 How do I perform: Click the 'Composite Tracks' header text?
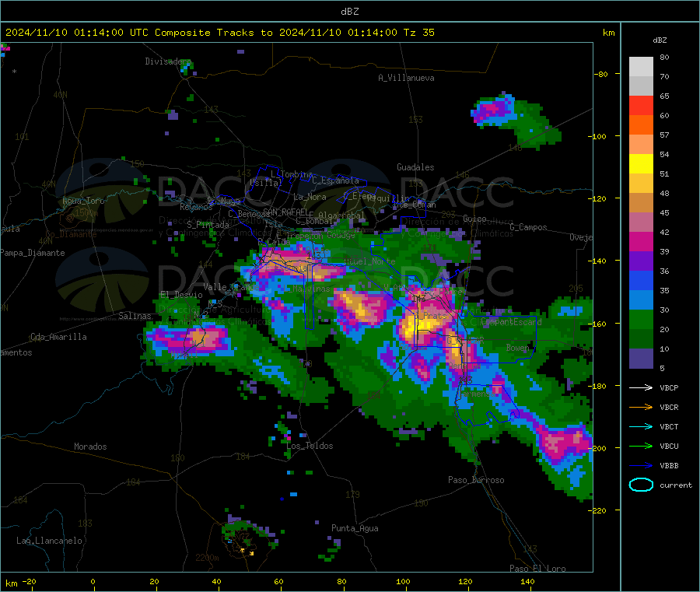pyautogui.click(x=205, y=33)
